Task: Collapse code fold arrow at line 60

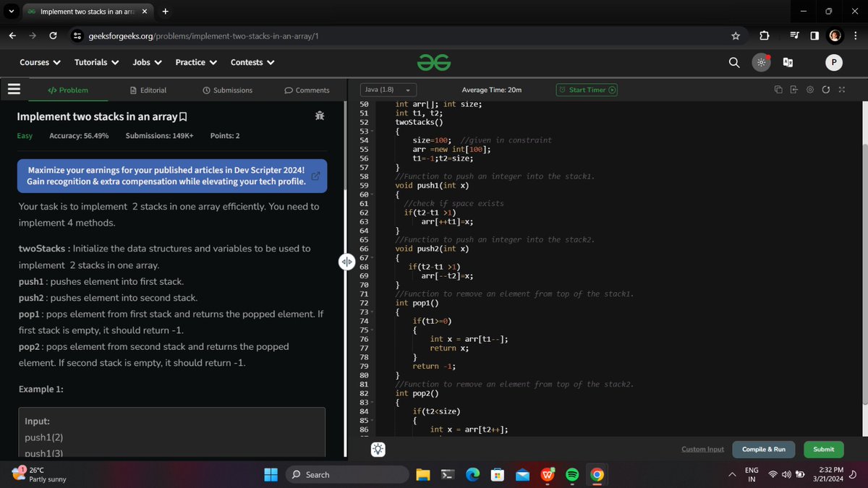Action: (372, 194)
